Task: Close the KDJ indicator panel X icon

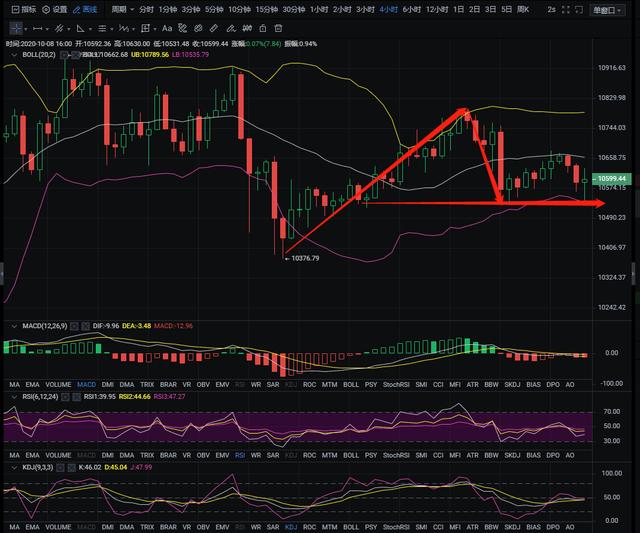Action: pos(71,468)
